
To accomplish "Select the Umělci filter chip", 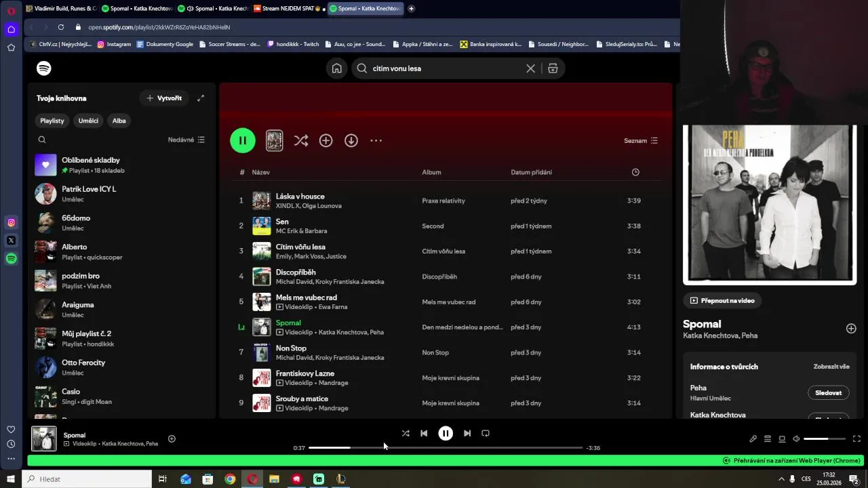I will 88,121.
